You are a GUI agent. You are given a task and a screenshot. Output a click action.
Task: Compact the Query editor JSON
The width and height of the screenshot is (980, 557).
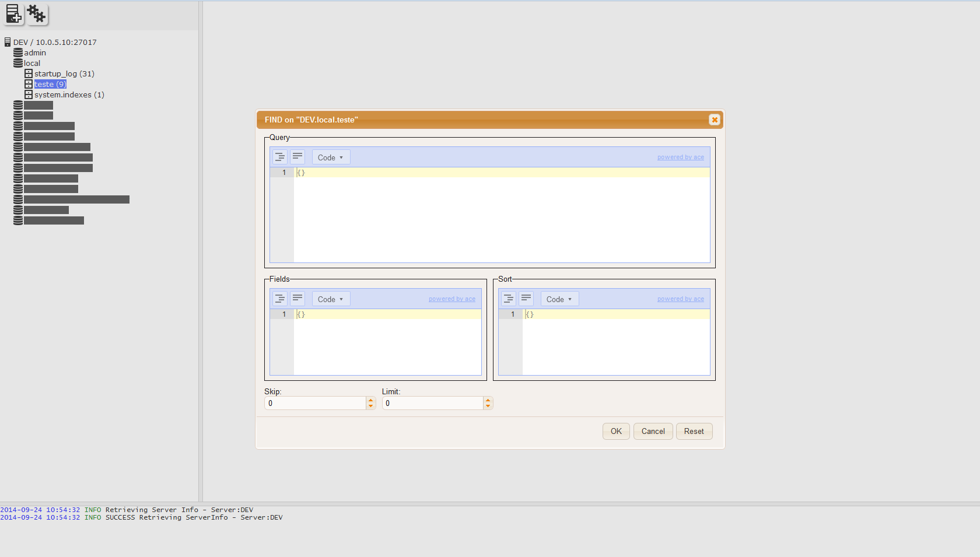pos(297,156)
